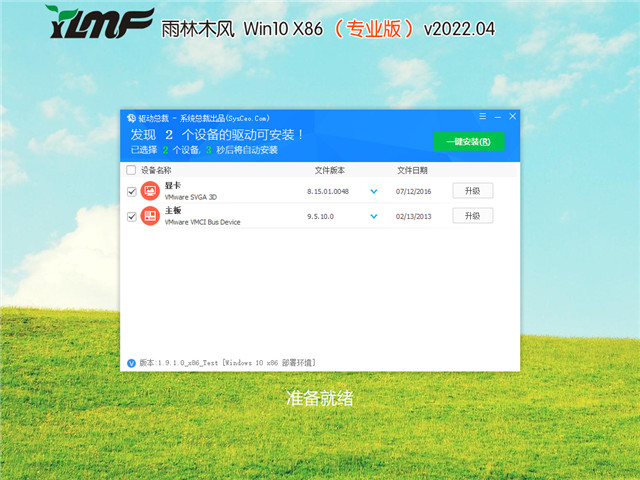The image size is (640, 480).
Task: Click the 文件日期 column header
Action: (x=412, y=170)
